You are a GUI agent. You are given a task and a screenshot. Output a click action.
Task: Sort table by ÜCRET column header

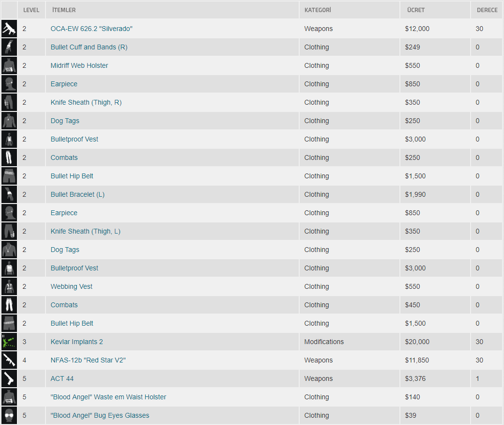click(415, 10)
